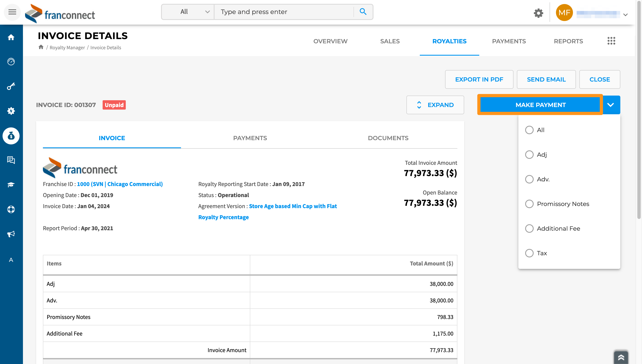
Task: Open the Reports tab
Action: (568, 41)
